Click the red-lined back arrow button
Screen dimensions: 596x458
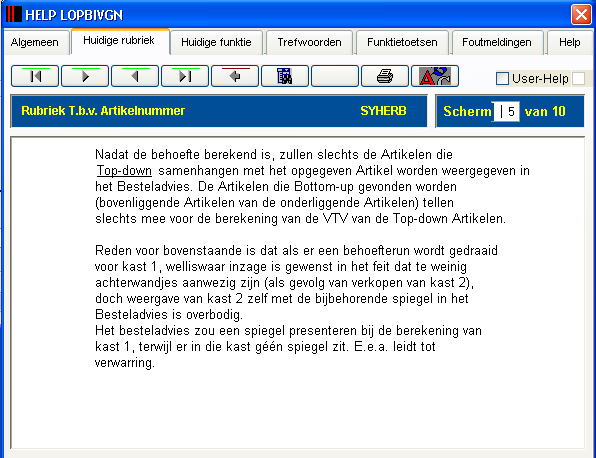click(235, 76)
